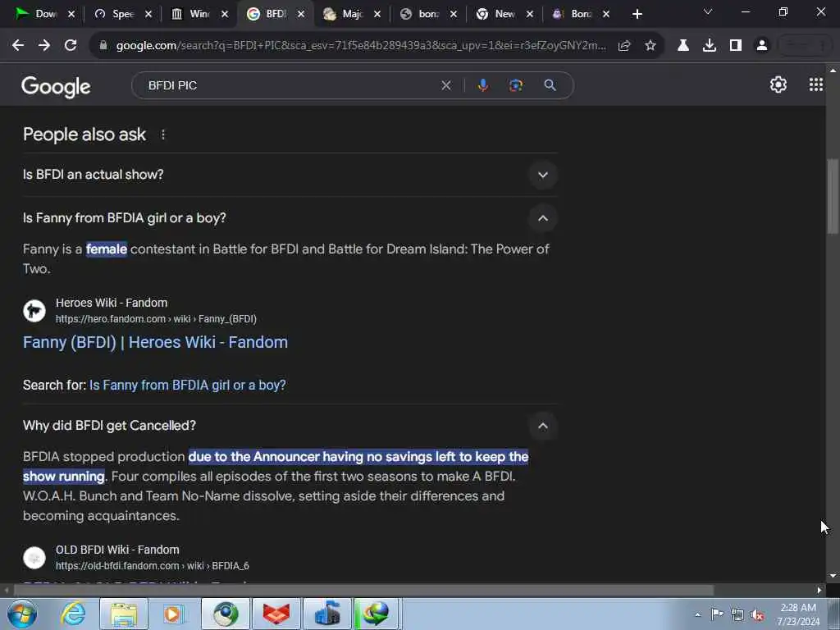Image resolution: width=840 pixels, height=630 pixels.
Task: Toggle the browser side panel icon
Action: coord(736,46)
